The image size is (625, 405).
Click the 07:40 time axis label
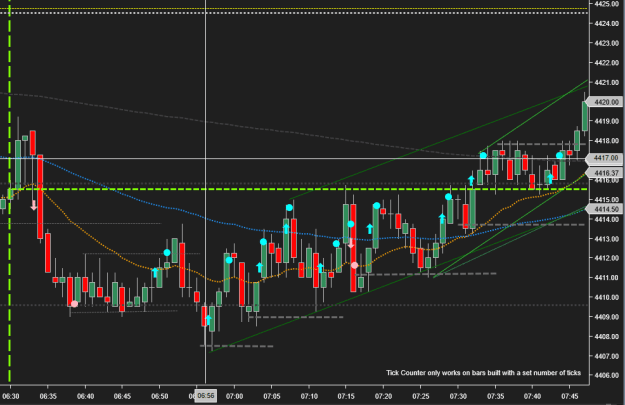[532, 396]
